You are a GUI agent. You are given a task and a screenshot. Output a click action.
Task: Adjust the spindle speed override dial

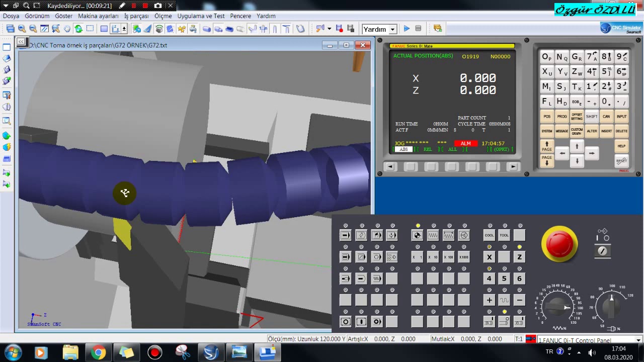click(611, 306)
